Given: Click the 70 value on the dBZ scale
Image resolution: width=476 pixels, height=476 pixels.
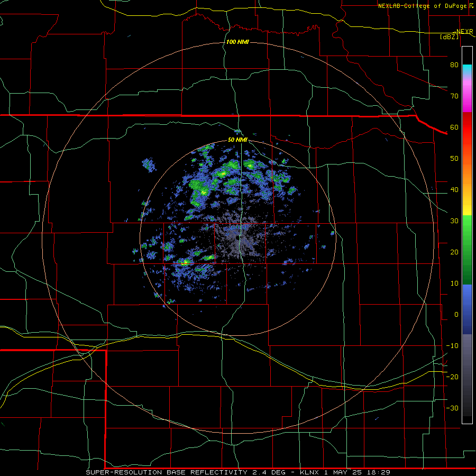Looking at the screenshot, I should 454,96.
